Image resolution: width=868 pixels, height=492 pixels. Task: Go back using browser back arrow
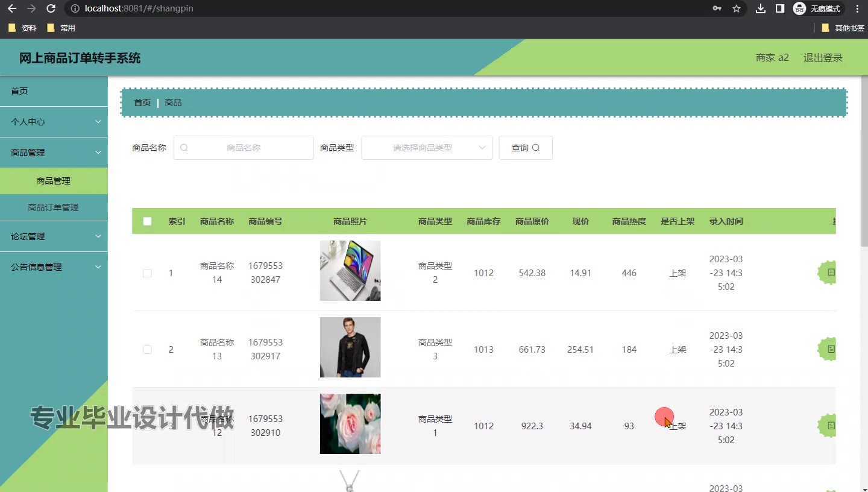[12, 8]
